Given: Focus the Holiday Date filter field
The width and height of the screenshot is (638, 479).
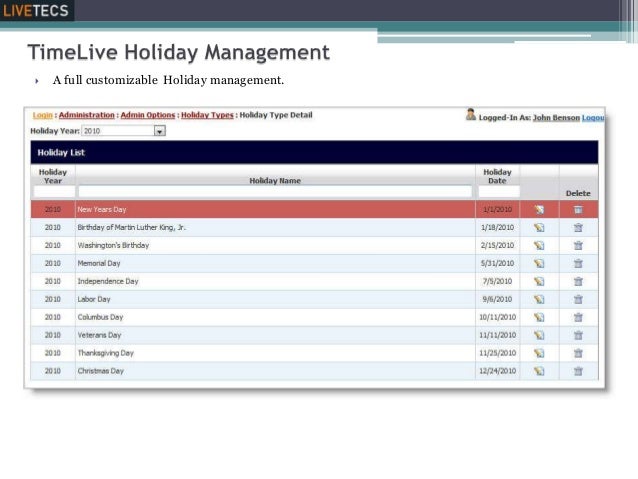Looking at the screenshot, I should tap(498, 191).
